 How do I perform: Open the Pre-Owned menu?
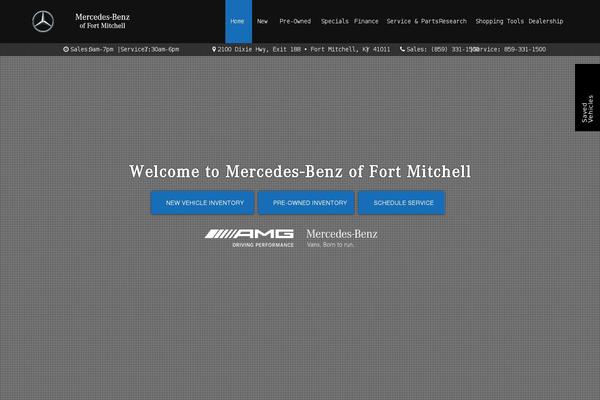click(295, 21)
